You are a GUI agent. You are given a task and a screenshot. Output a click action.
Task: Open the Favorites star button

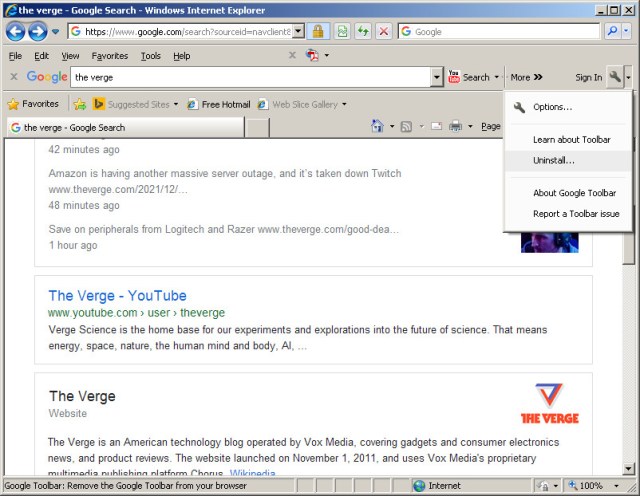click(x=33, y=104)
